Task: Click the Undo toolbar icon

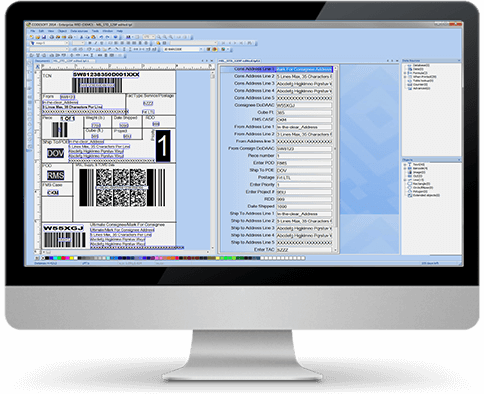Action: click(101, 37)
